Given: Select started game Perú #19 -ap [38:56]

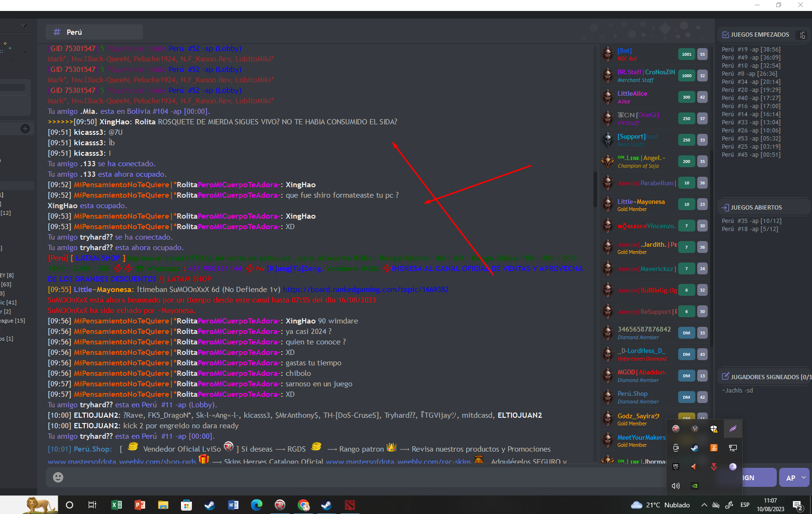Looking at the screenshot, I should point(751,50).
